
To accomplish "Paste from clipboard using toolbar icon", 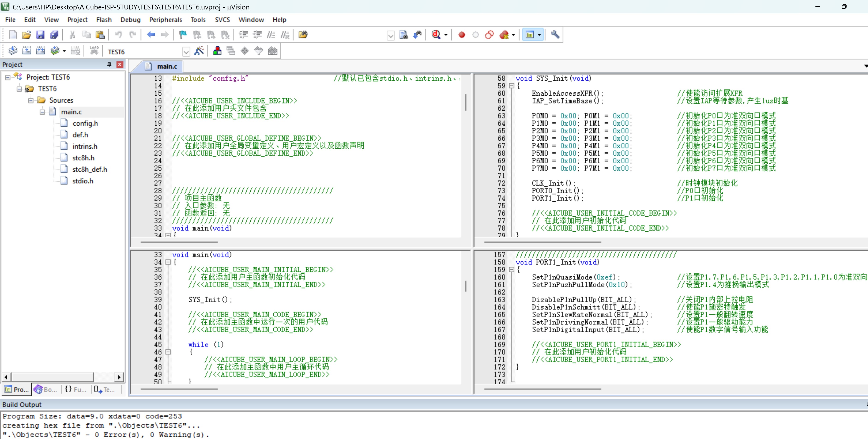I will (100, 34).
